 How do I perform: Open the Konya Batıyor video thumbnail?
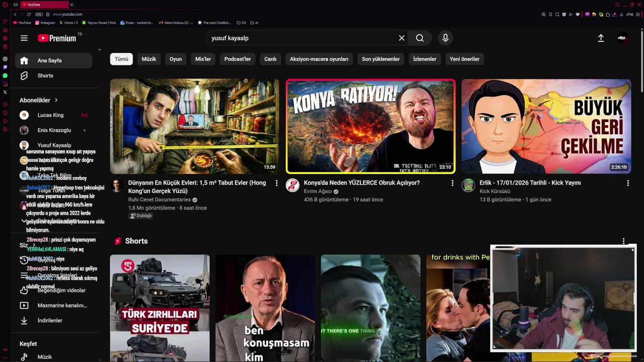point(370,126)
